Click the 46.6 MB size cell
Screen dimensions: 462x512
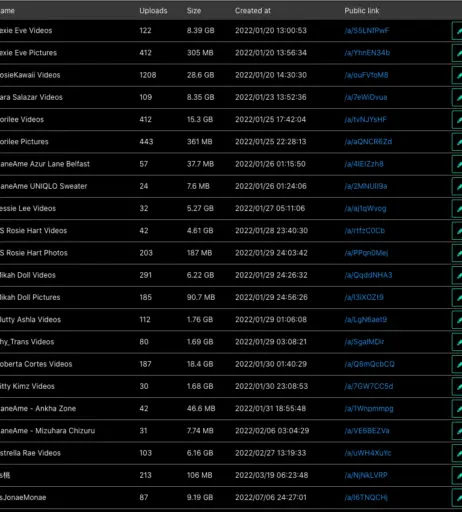(201, 409)
